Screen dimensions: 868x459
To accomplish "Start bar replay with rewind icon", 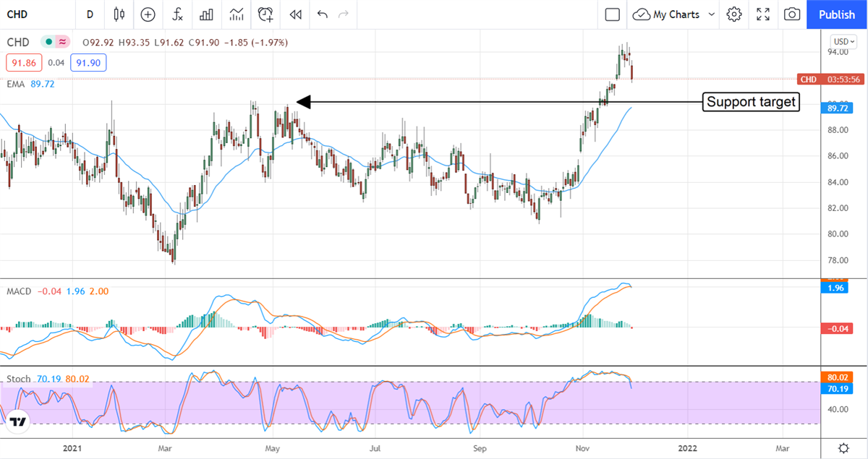I will coord(295,14).
